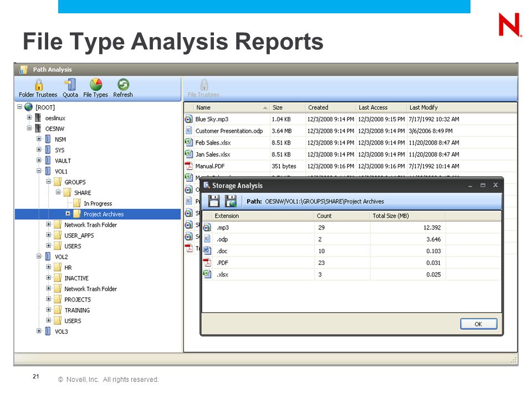The width and height of the screenshot is (532, 399).
Task: Select the INACTIVE folder
Action: coord(76,278)
